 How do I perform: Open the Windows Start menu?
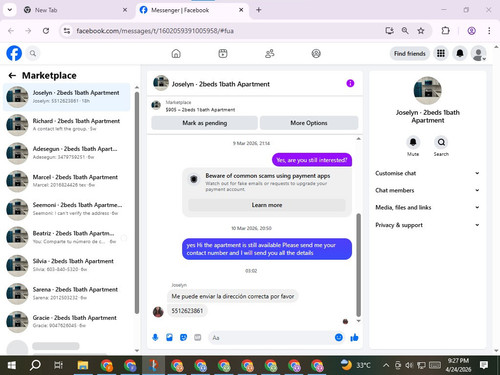pos(12,365)
